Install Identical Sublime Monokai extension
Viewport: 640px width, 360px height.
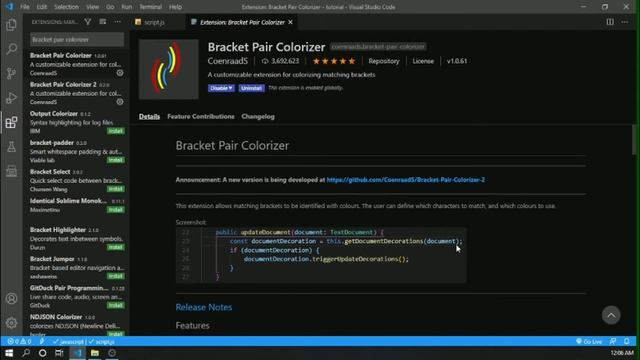coord(116,210)
